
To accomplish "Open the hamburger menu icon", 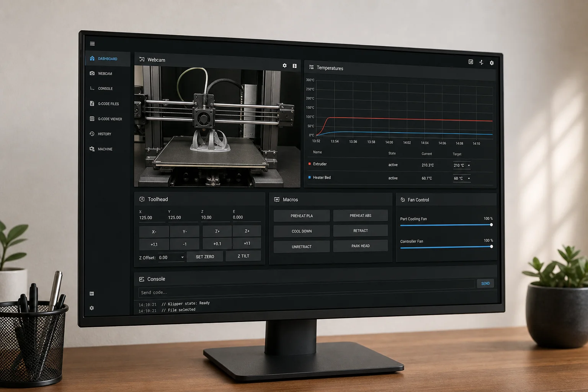I will 92,44.
